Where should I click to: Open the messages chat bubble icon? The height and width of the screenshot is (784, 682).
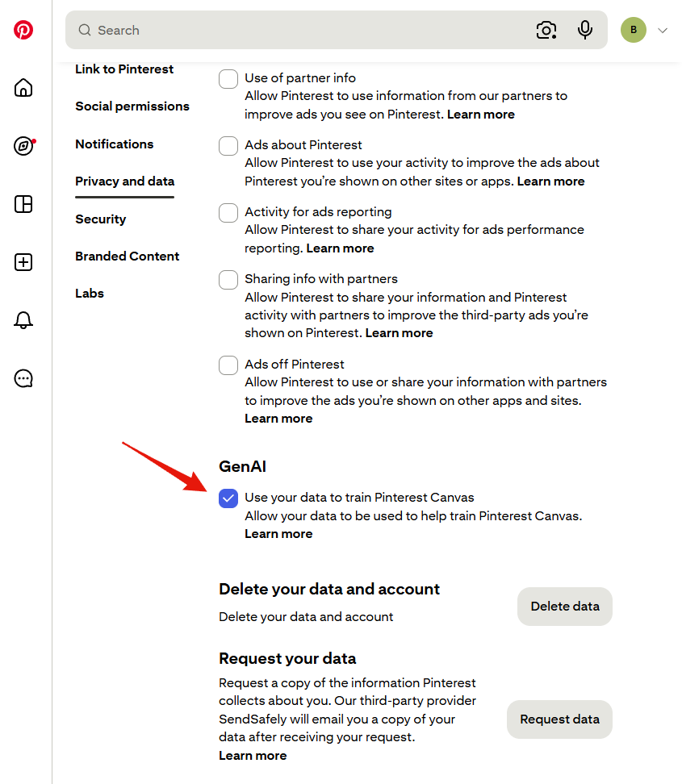pyautogui.click(x=23, y=378)
